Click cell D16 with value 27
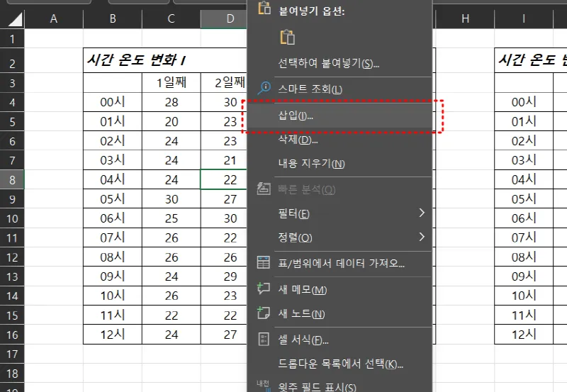Screen dimensions: 567x392 point(224,335)
